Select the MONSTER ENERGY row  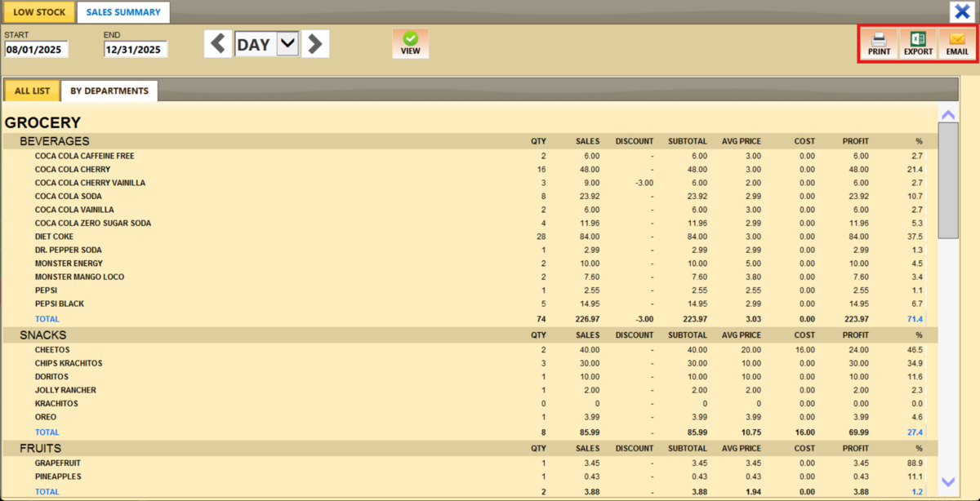tap(470, 264)
